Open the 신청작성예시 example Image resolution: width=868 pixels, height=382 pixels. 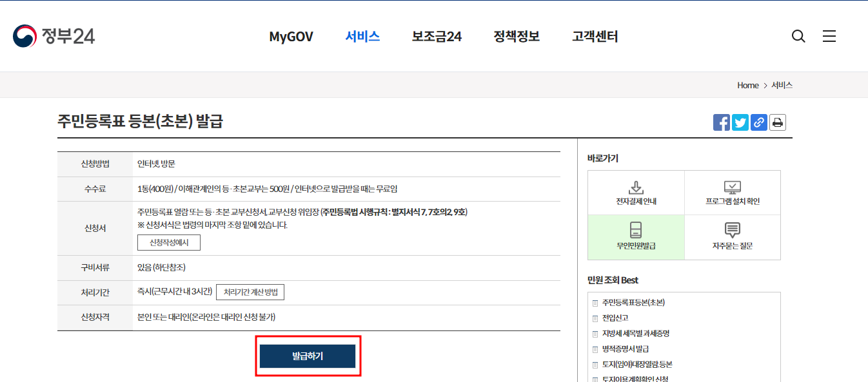click(x=168, y=242)
